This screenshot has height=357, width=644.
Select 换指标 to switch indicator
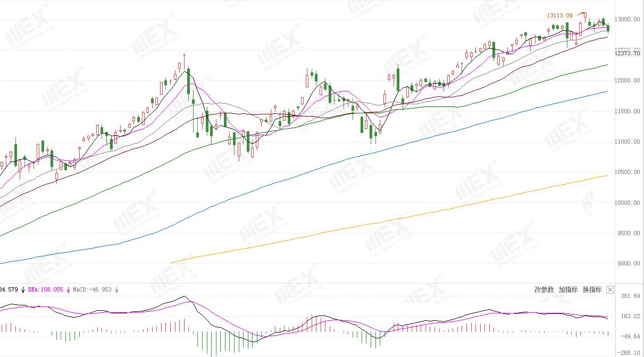point(592,290)
